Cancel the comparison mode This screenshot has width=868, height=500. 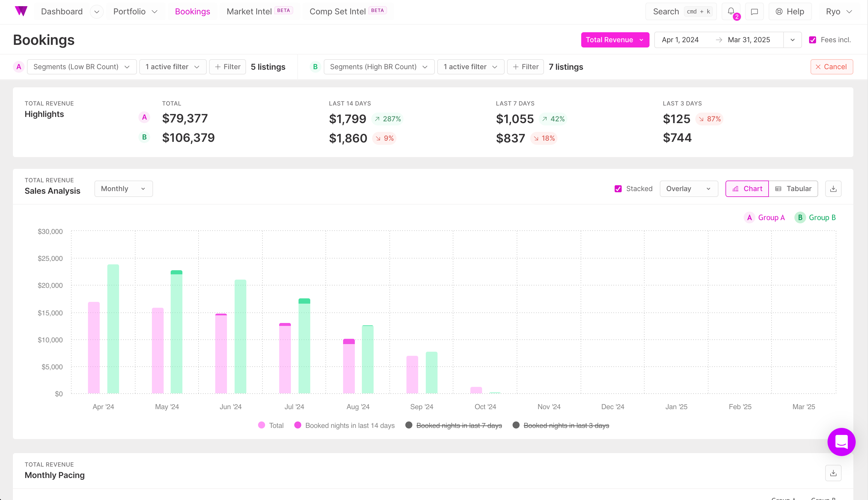(831, 67)
